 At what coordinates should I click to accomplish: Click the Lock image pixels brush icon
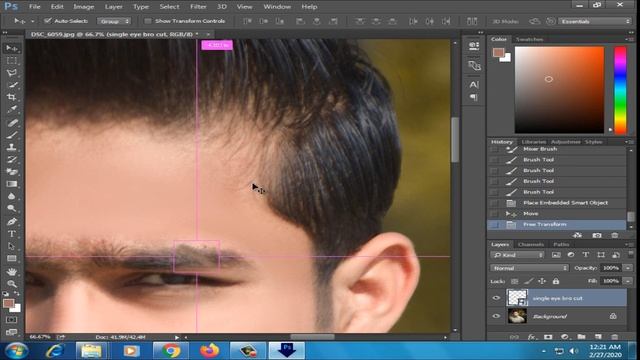coord(528,281)
